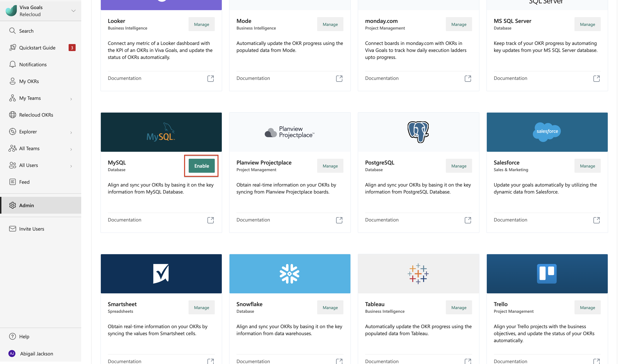Screen dimensions: 627x364
Task: Manage the Salesforce integration
Action: (x=587, y=166)
